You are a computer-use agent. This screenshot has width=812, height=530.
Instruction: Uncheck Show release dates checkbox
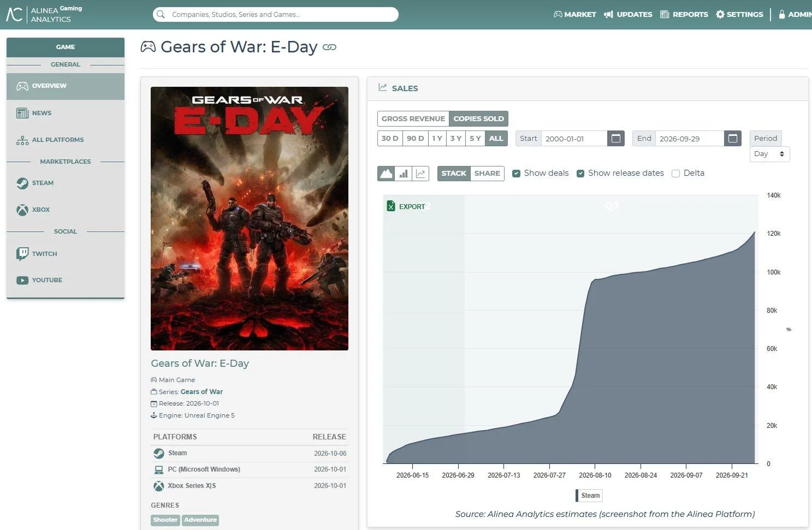580,174
